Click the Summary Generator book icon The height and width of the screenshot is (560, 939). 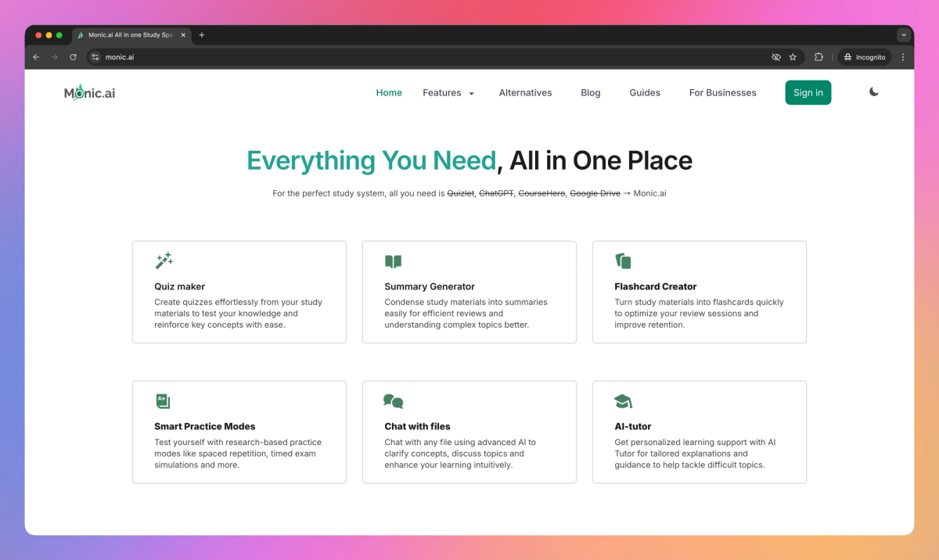click(393, 261)
